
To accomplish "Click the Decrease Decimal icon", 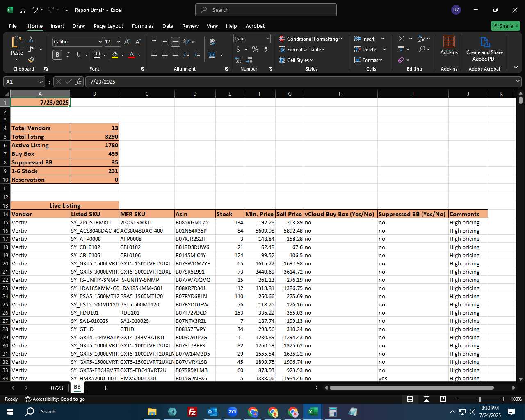I will pyautogui.click(x=249, y=60).
